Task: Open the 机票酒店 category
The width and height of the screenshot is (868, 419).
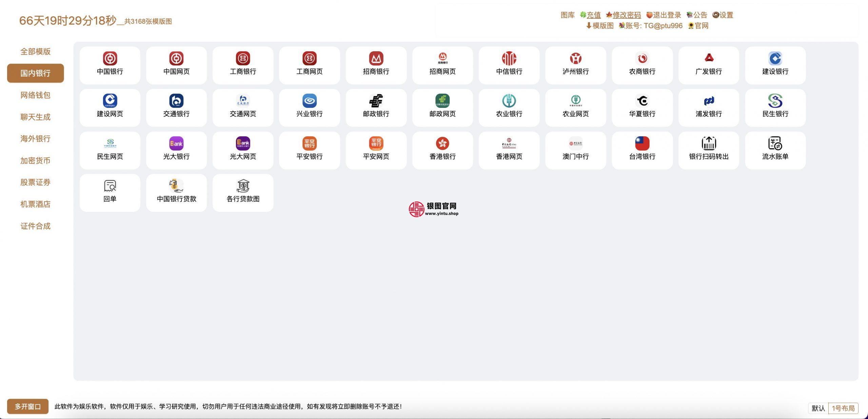Action: coord(35,204)
